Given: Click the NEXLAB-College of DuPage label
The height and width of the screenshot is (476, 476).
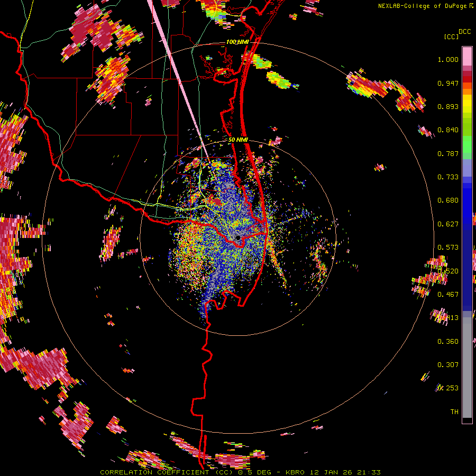Looking at the screenshot, I should coord(423,6).
